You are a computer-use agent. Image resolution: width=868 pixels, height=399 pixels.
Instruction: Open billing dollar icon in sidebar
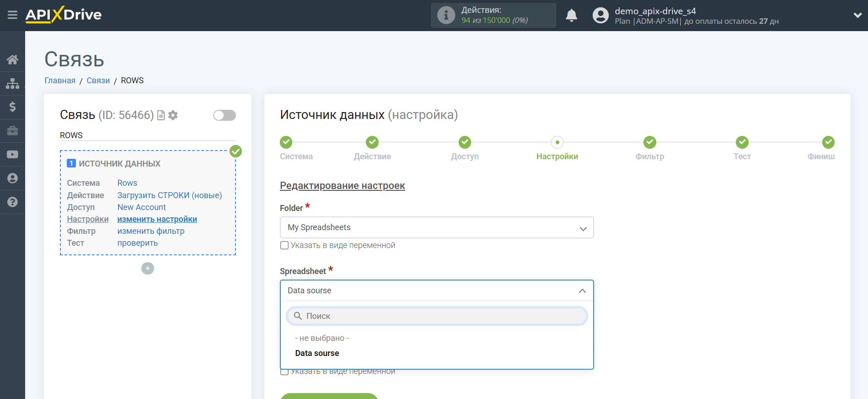(12, 107)
